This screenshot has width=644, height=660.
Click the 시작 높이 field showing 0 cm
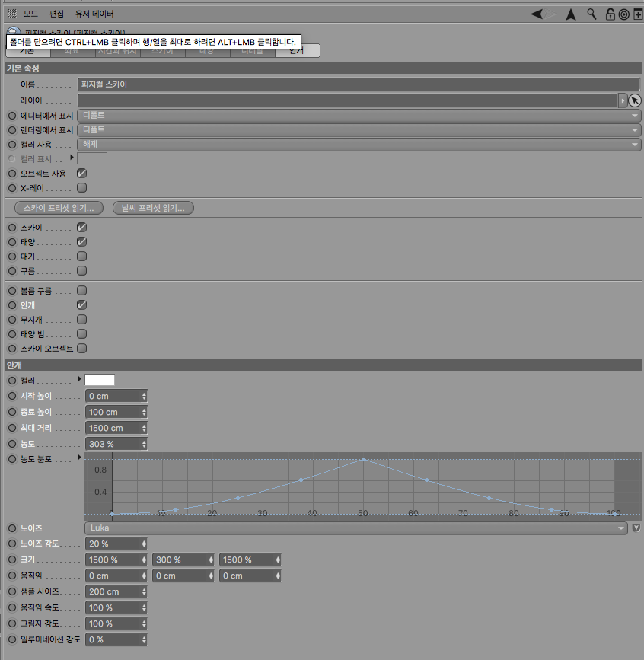(116, 396)
